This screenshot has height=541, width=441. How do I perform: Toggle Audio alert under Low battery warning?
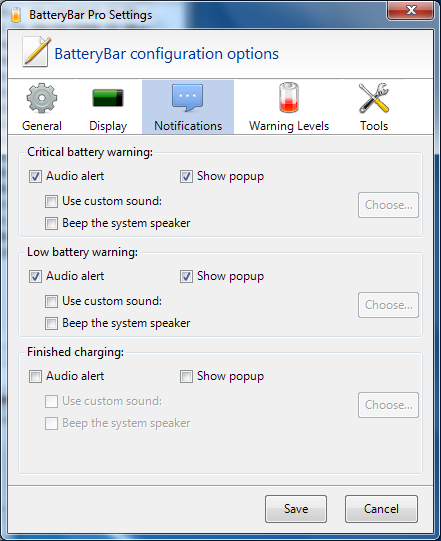36,276
